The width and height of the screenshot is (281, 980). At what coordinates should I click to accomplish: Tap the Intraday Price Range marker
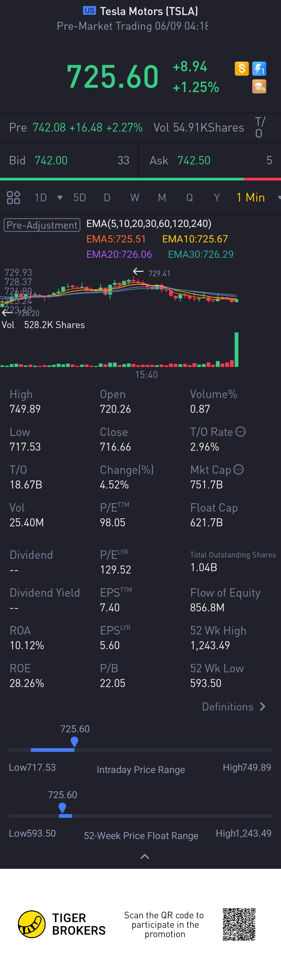75,741
